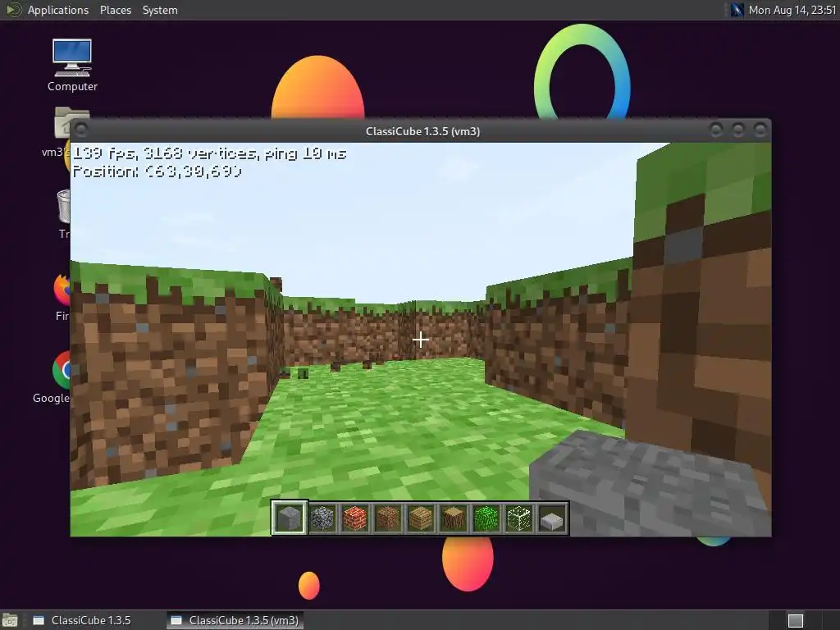
Task: Switch to ClassiCube 1.3.5 (vm3) taskbar entry
Action: click(235, 620)
